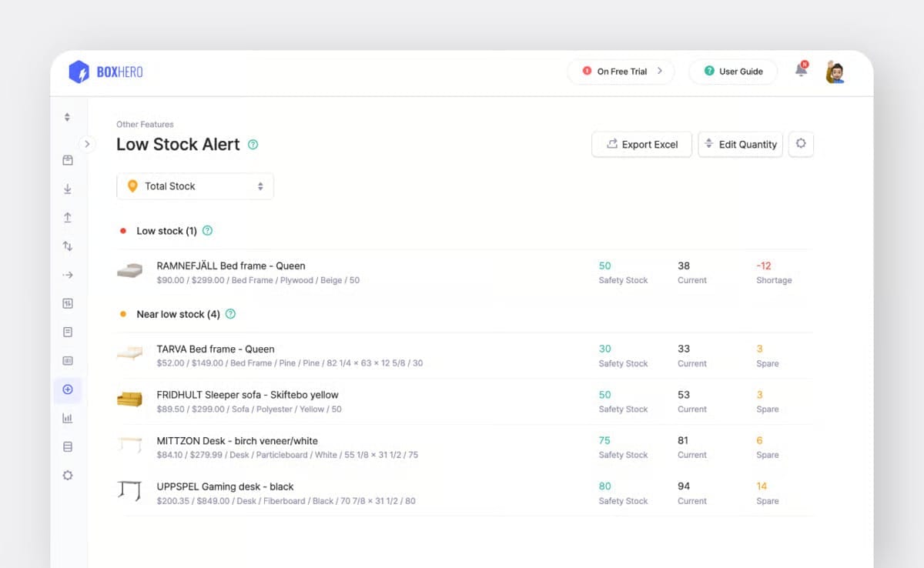The height and width of the screenshot is (568, 924).
Task: Click FRIDHULT yellow sofa thumbnail
Action: (129, 399)
